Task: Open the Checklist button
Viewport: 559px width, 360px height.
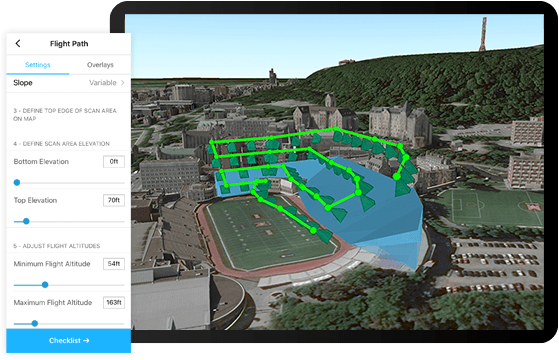Action: 68,341
